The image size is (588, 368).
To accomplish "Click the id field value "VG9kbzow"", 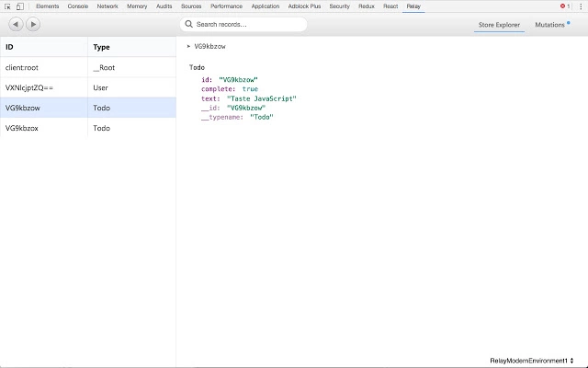I will (239, 80).
